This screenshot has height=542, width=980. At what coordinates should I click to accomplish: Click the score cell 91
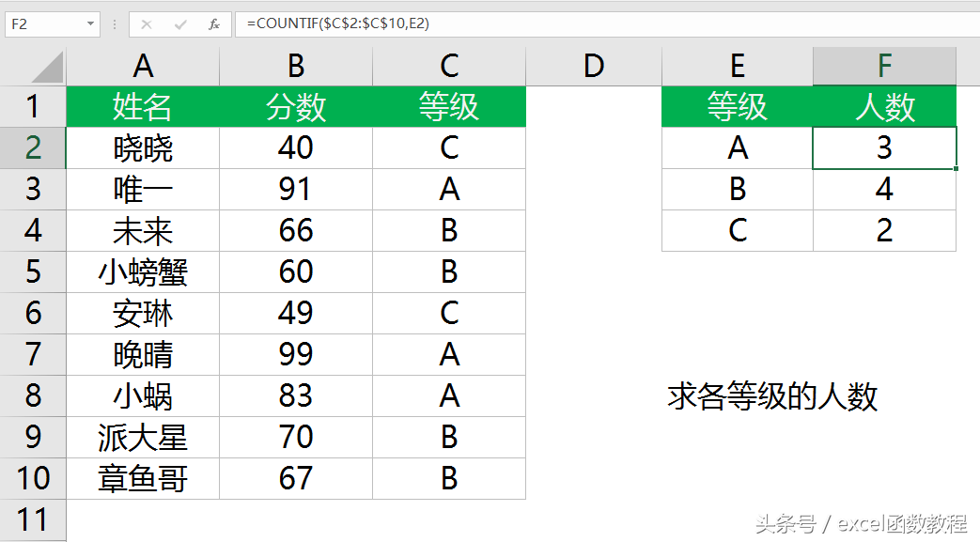coord(296,190)
